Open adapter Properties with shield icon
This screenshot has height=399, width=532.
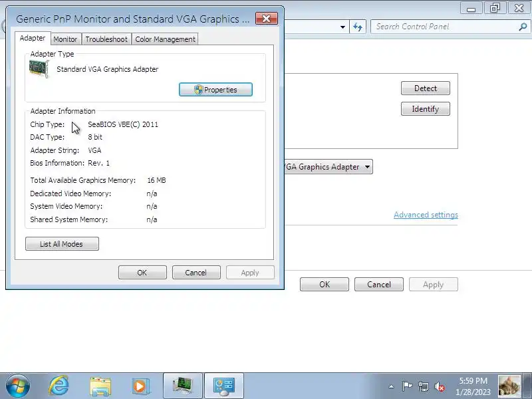coord(215,90)
